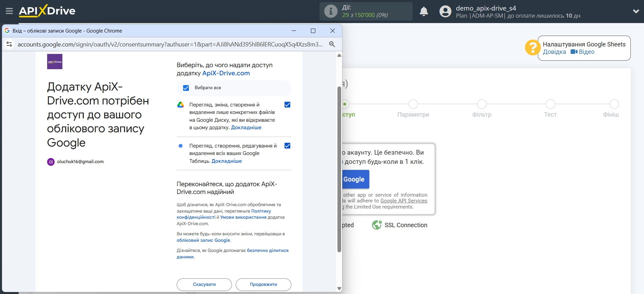
Task: Click the popup URL address field
Action: [170, 44]
